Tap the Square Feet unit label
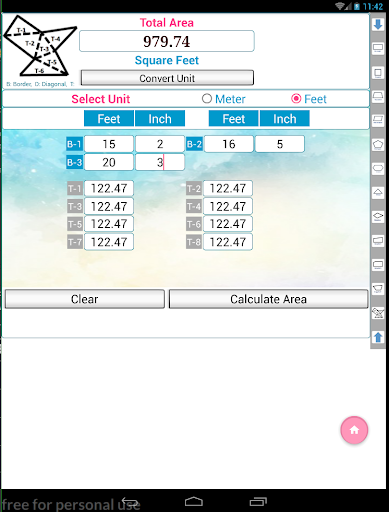The width and height of the screenshot is (389, 512). tap(167, 60)
